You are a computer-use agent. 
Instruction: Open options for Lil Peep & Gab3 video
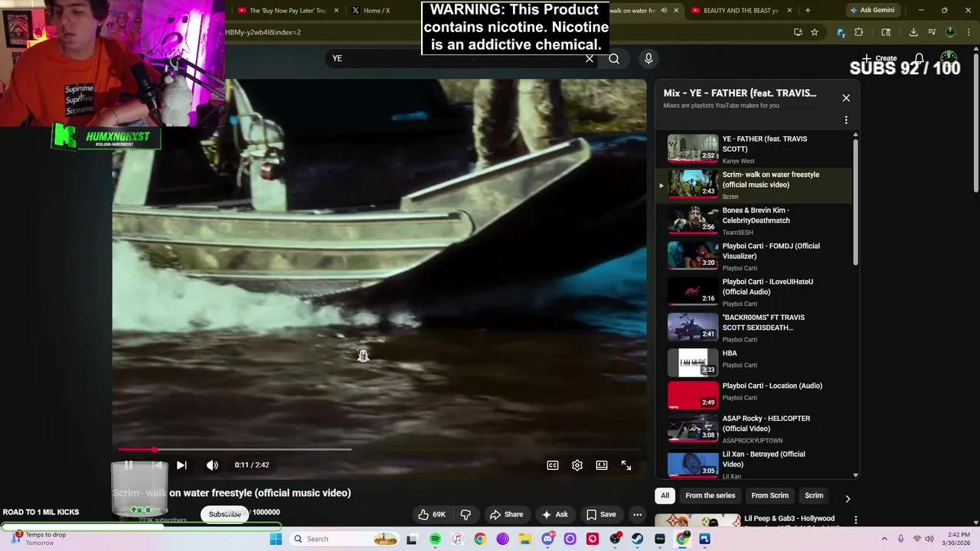855,520
